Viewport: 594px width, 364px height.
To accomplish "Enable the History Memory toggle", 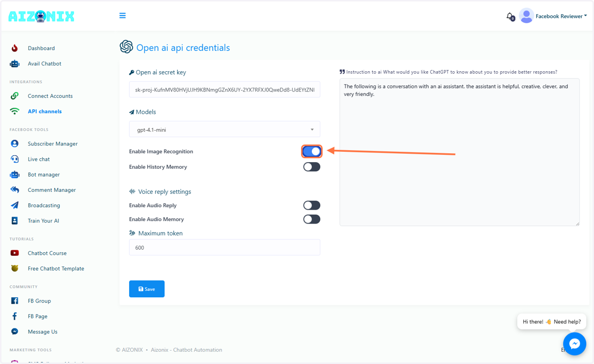I will click(312, 167).
